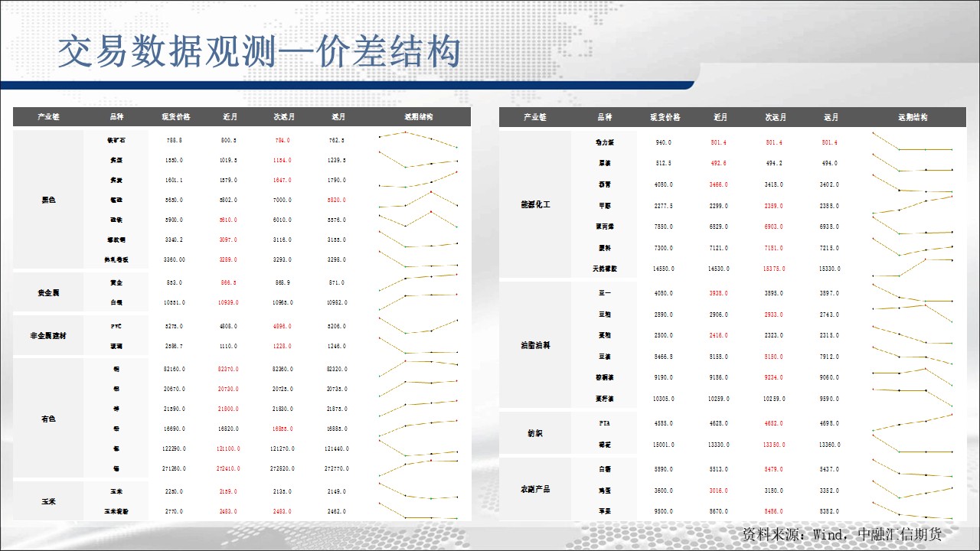Click the spot price 10305.0 cell
This screenshot has height=551, width=980.
pyautogui.click(x=664, y=399)
